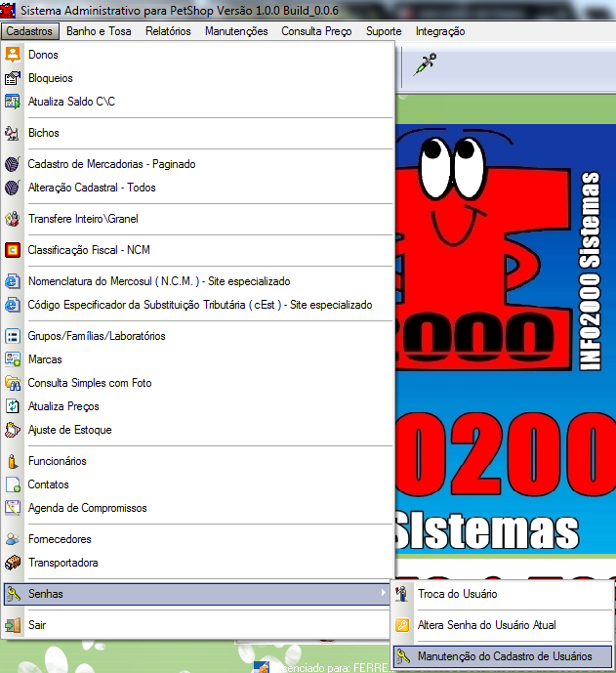Select Troca do Usuário in submenu
The image size is (616, 673).
click(503, 594)
